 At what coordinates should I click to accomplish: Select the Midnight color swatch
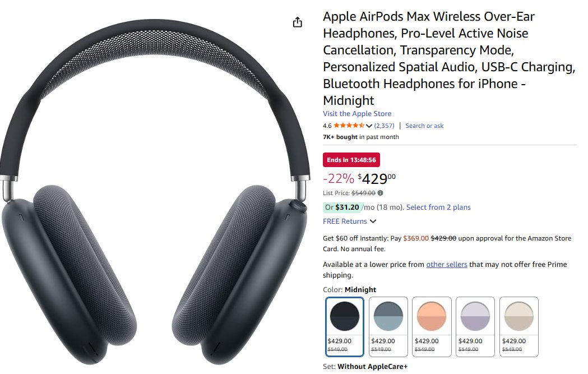click(345, 327)
